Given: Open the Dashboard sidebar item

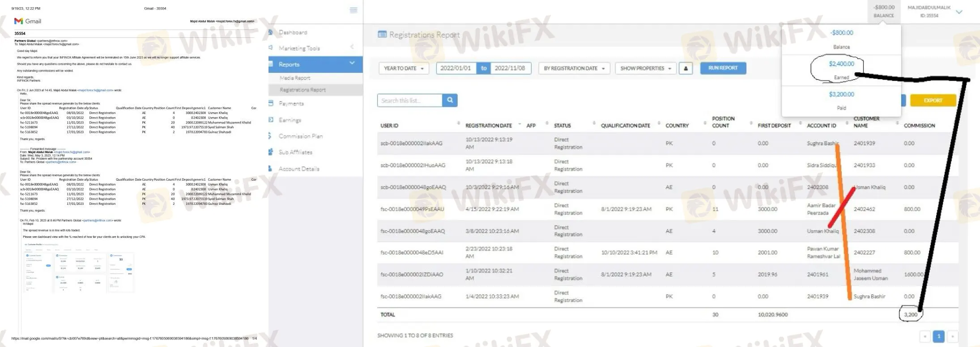Looking at the screenshot, I should [293, 32].
